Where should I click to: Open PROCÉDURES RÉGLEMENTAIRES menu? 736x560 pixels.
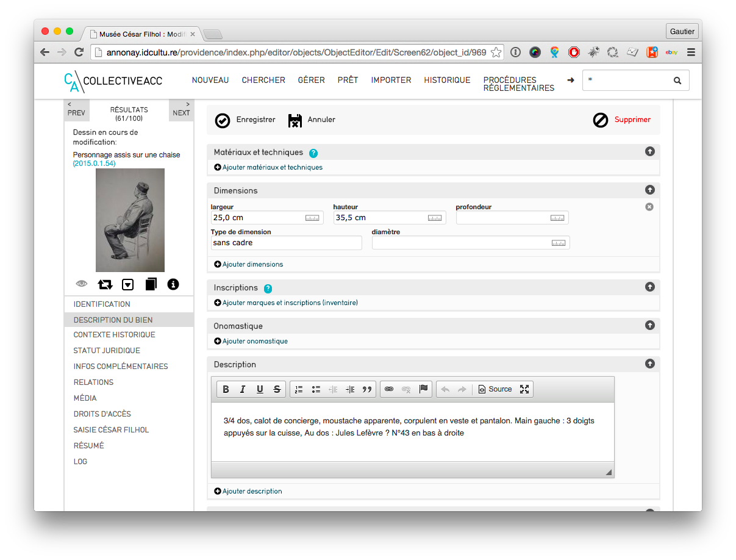pos(519,84)
